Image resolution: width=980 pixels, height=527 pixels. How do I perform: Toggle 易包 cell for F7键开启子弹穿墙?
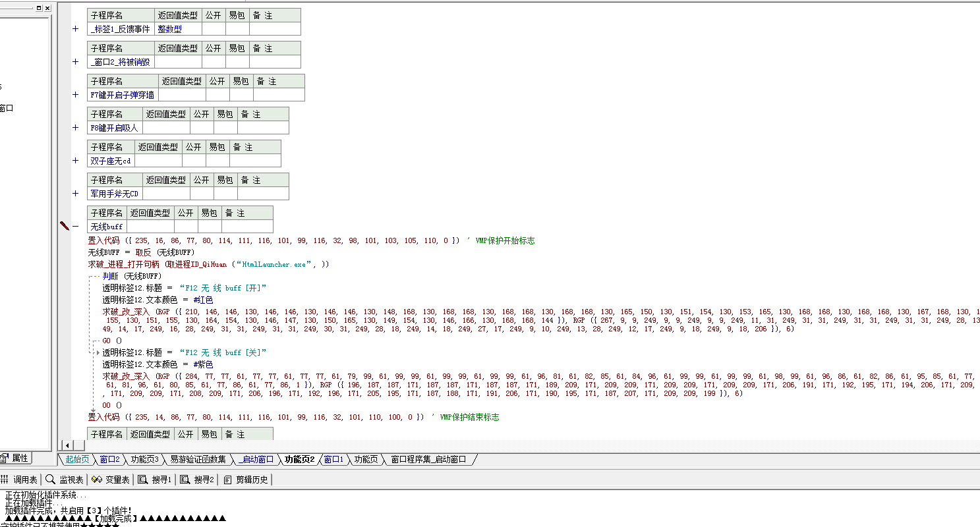click(x=241, y=95)
